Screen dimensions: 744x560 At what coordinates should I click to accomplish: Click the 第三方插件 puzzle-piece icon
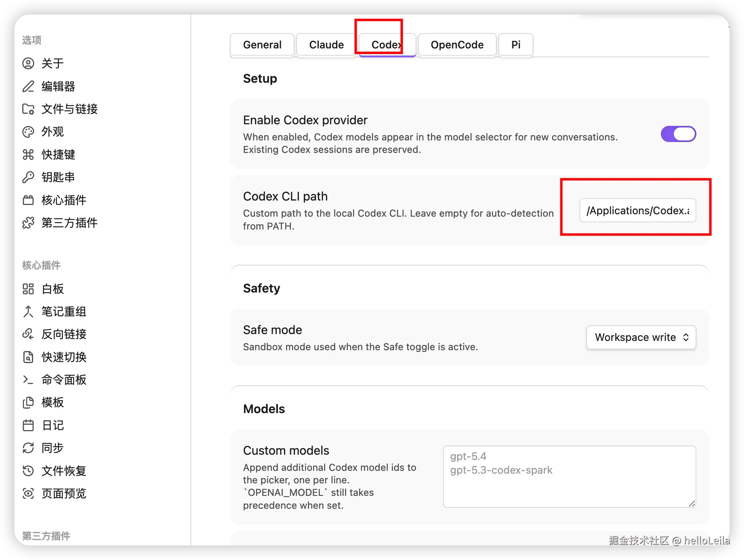[28, 223]
